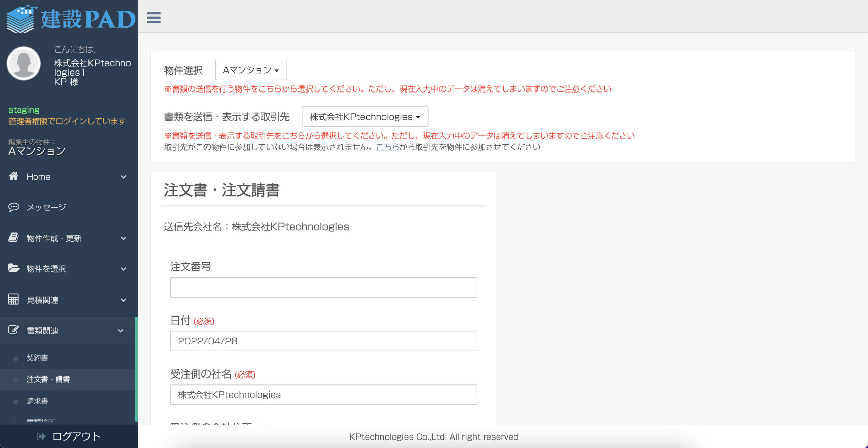Click the こちら link
868x448 pixels.
387,147
